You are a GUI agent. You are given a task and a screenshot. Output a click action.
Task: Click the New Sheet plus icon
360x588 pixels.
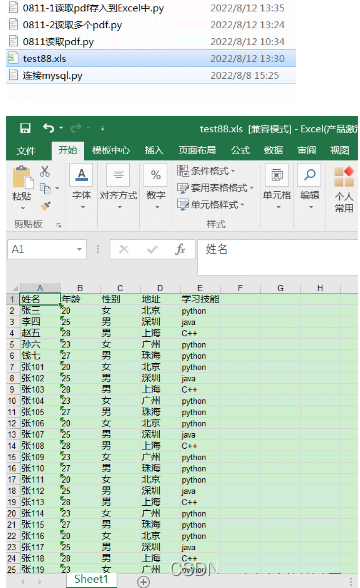tap(143, 582)
